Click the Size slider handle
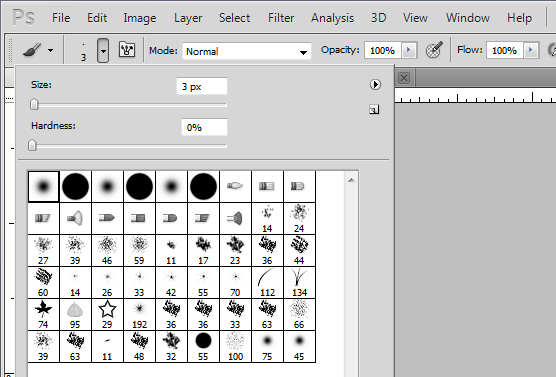This screenshot has width=556, height=377. pos(34,104)
